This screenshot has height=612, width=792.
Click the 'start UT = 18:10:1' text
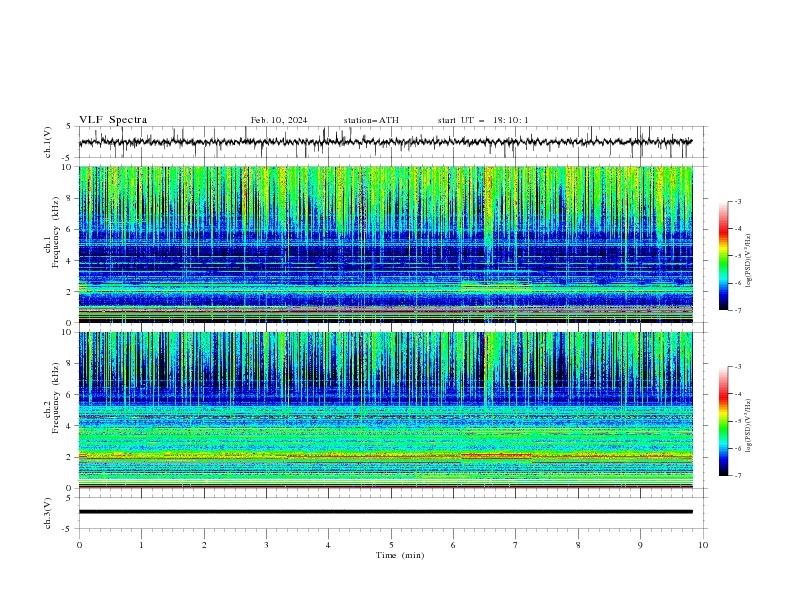point(483,120)
